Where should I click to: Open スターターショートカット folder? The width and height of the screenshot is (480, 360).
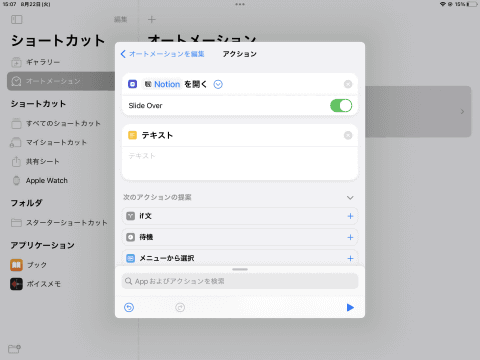tap(61, 223)
